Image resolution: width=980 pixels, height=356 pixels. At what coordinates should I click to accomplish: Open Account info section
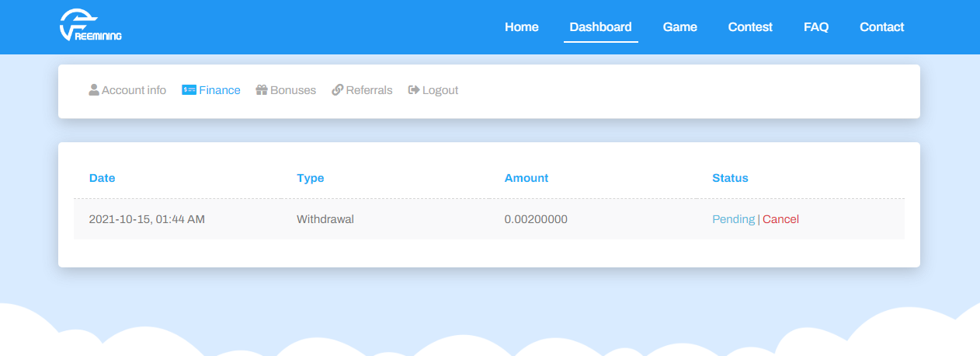tap(134, 90)
